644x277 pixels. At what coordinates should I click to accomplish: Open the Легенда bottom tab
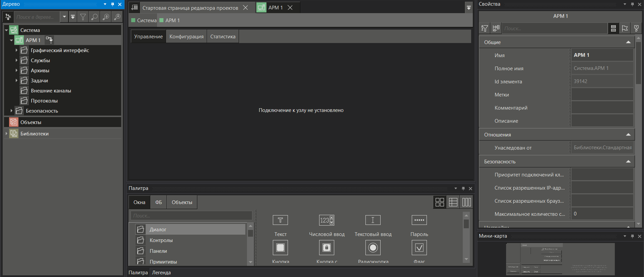[x=161, y=273]
